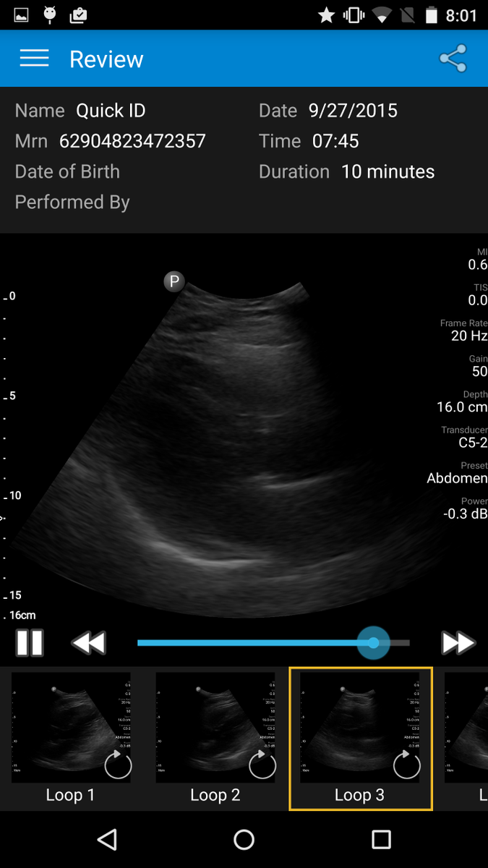Click the Depth 16.0 cm reading
Screen dimensions: 488x868
coord(462,401)
